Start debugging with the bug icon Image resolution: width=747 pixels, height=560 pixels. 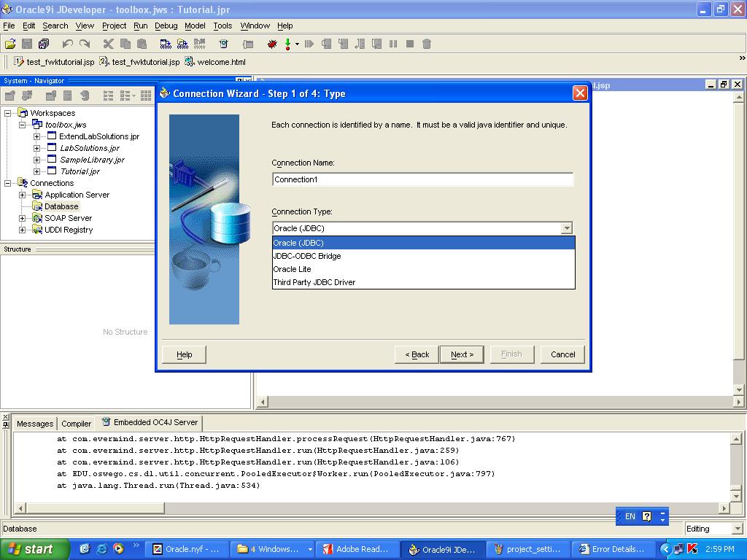coord(272,44)
